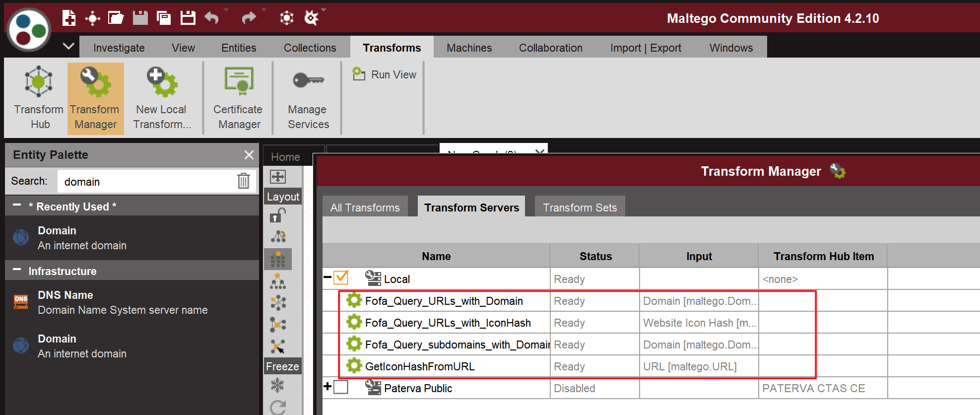Select the organic layout icon
This screenshot has width=980, height=415.
[278, 325]
